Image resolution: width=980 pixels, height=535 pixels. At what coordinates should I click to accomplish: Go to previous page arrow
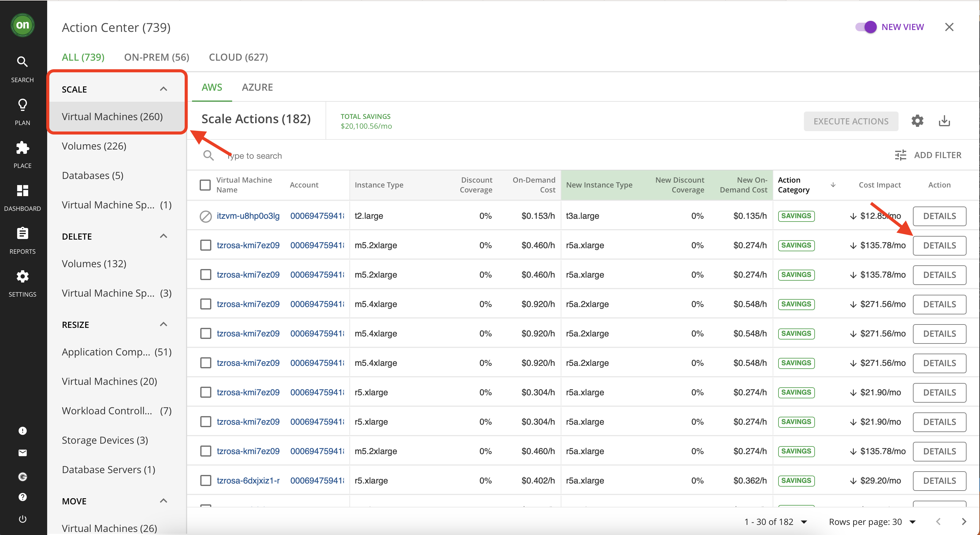tap(938, 522)
